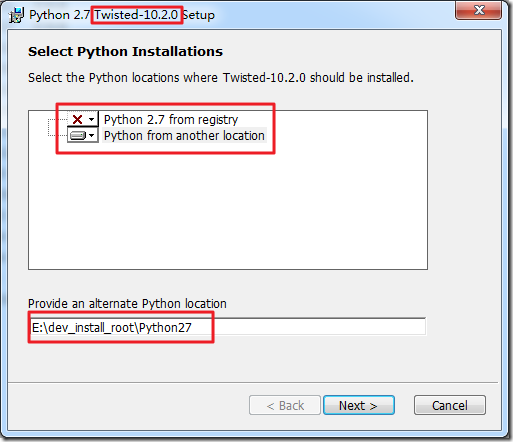Click the Twisted-10.2.0 text in the title bar
Image resolution: width=513 pixels, height=442 pixels.
click(x=136, y=15)
